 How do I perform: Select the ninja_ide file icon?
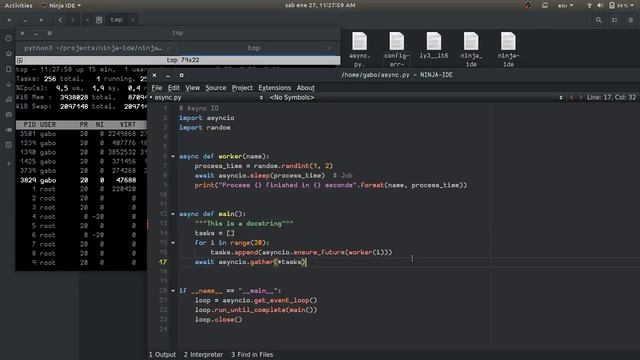coord(471,49)
